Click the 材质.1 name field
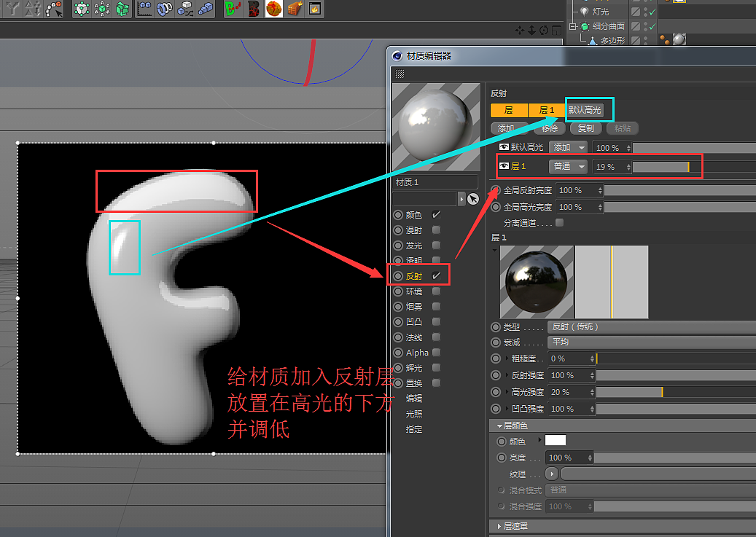Viewport: 756px width, 537px height. click(x=435, y=182)
